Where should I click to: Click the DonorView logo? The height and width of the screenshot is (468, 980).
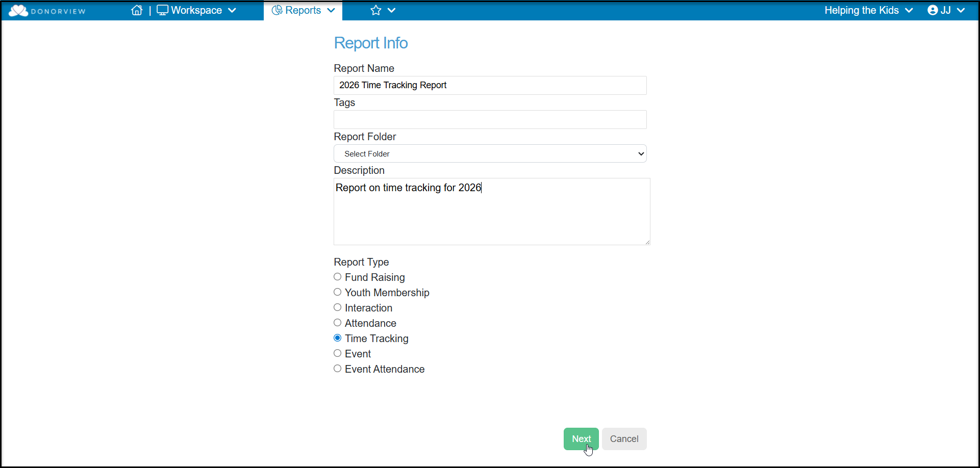pyautogui.click(x=47, y=11)
